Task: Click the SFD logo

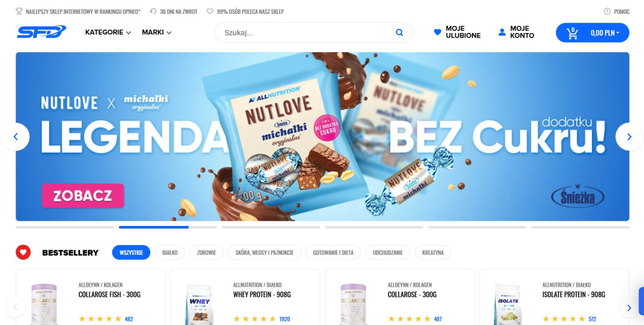Action: coord(42,32)
